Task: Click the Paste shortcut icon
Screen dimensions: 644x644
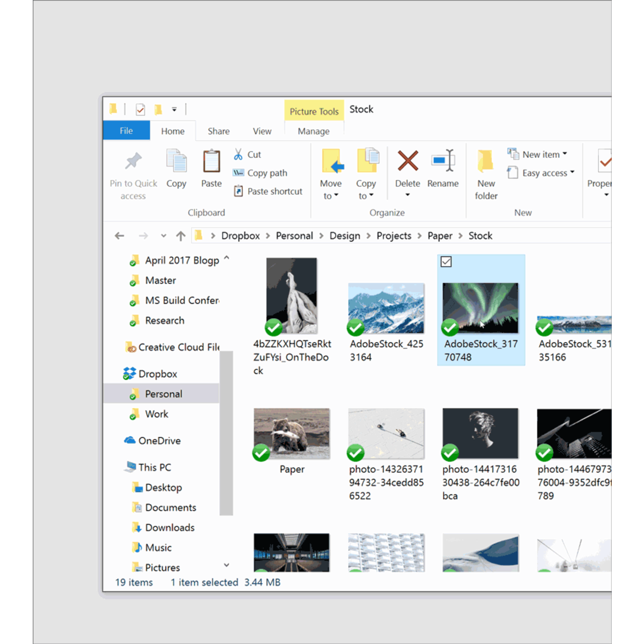Action: [238, 191]
